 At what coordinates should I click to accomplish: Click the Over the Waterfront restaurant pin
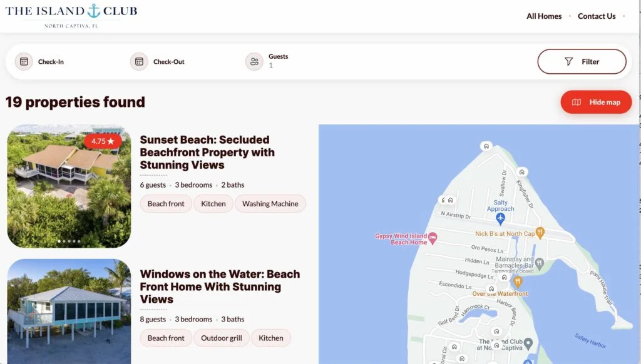click(x=518, y=281)
